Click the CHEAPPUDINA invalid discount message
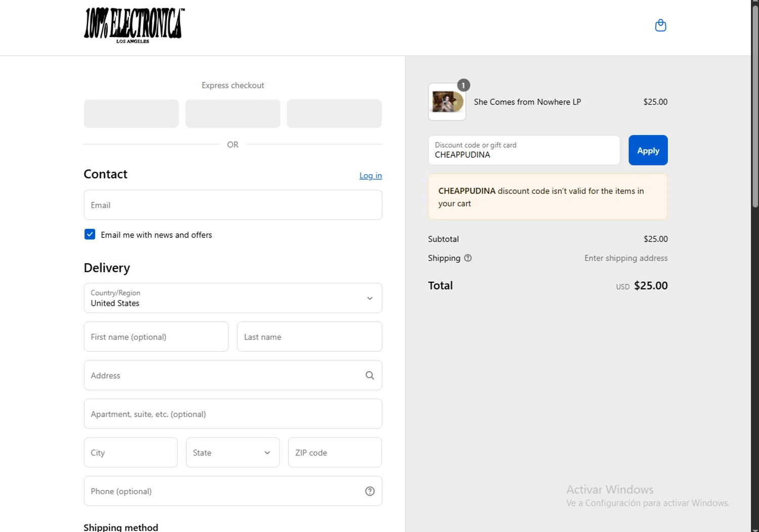 click(x=547, y=197)
